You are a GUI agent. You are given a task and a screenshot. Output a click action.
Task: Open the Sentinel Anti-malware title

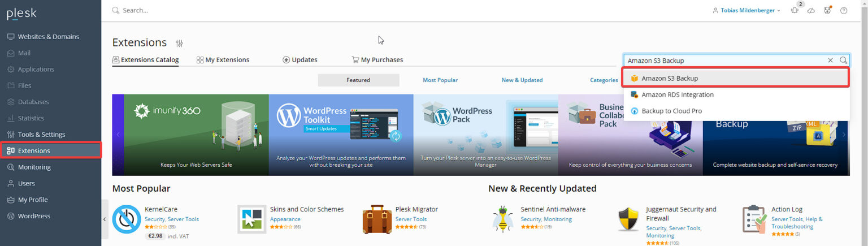553,209
